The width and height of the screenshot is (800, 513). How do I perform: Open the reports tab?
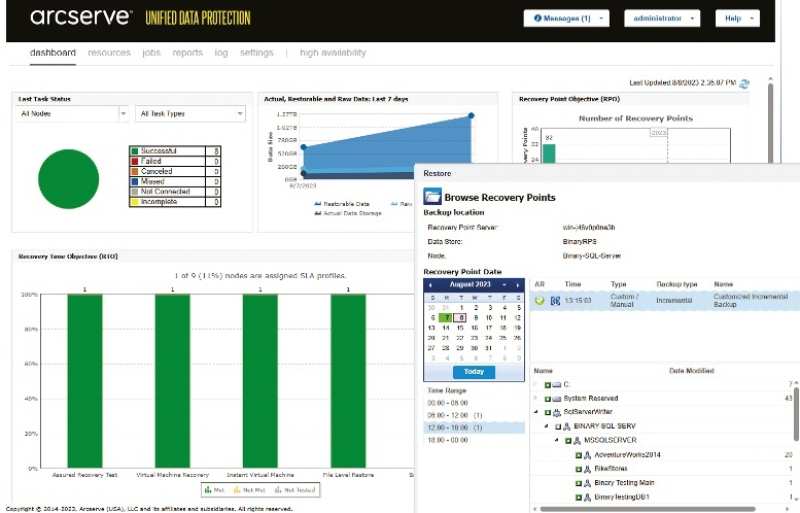click(x=187, y=53)
